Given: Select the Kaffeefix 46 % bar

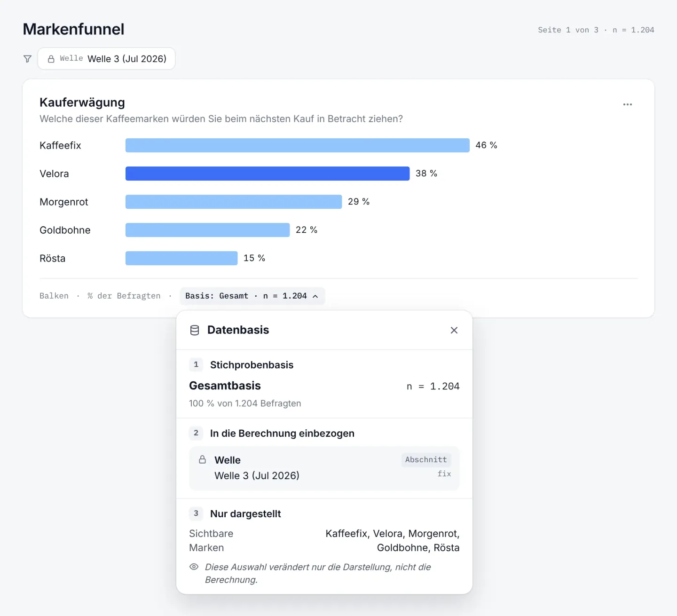Looking at the screenshot, I should coord(298,145).
